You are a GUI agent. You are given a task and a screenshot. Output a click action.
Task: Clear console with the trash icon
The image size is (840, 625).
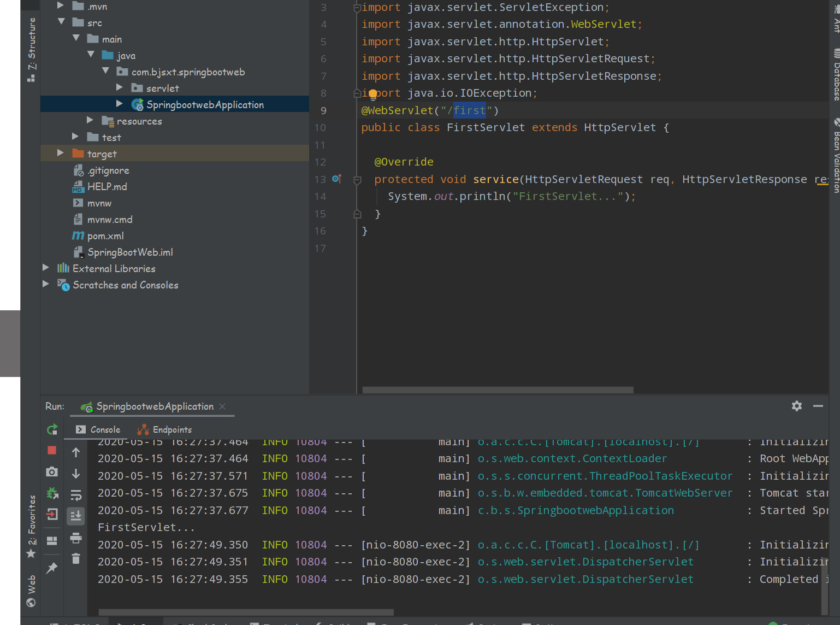(76, 558)
